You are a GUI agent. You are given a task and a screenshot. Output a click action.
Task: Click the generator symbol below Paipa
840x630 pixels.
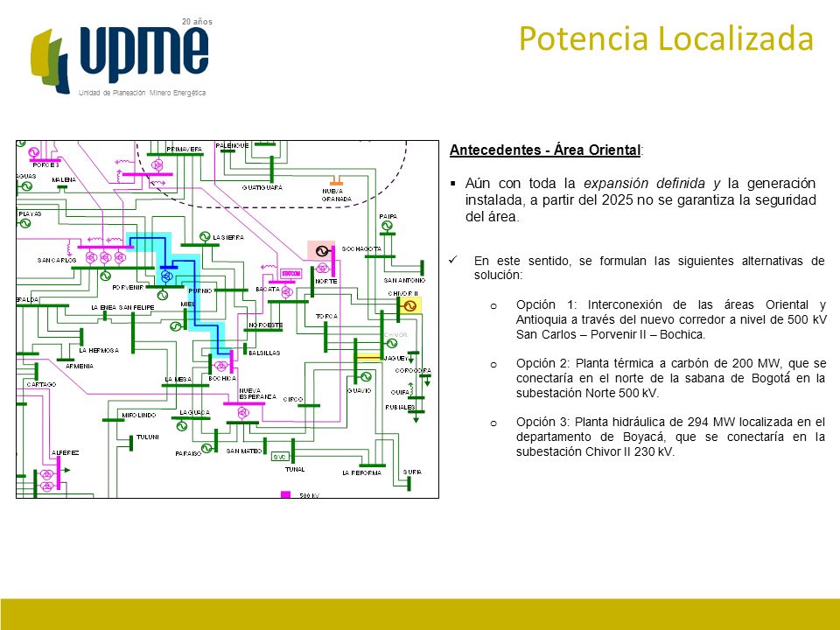tap(388, 226)
